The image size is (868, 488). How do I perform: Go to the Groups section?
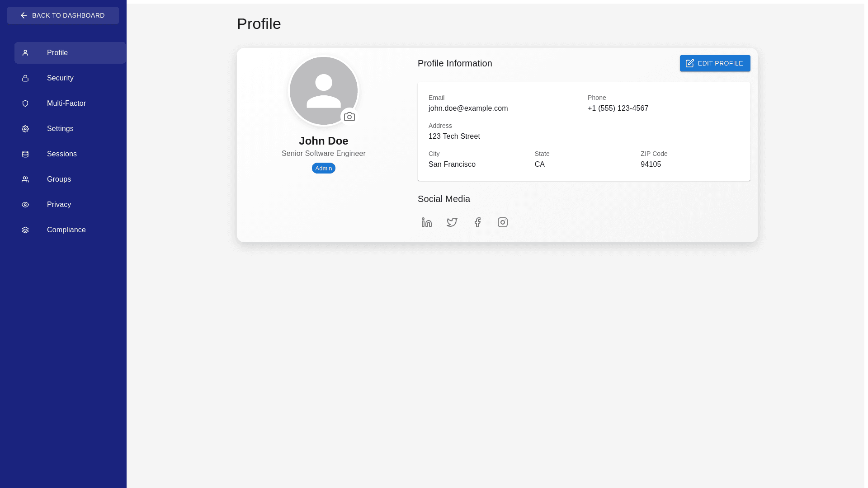coord(59,179)
